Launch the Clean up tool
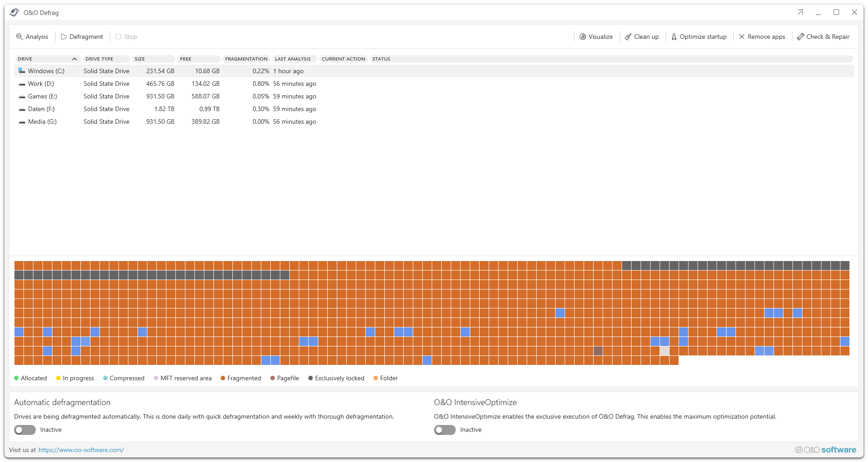868x462 pixels. [642, 37]
